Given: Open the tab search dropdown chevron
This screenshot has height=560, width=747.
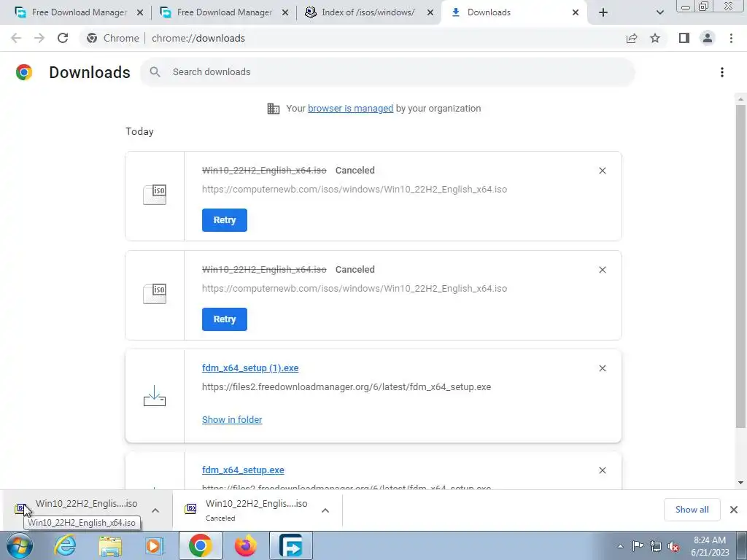Looking at the screenshot, I should [x=659, y=12].
